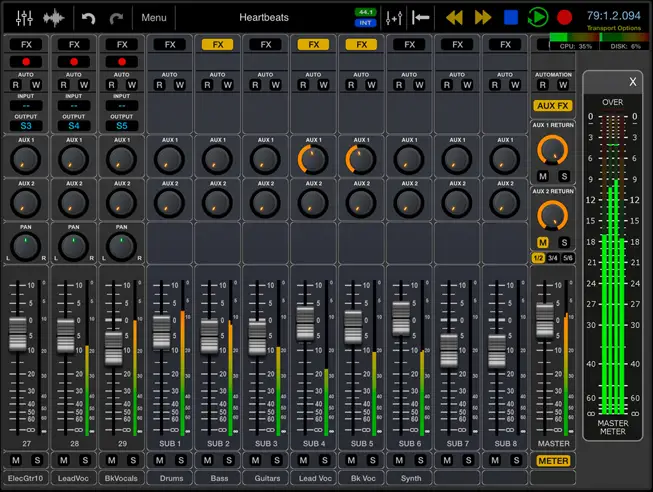
Task: Select the 5/6 aux bank tab
Action: click(x=568, y=258)
